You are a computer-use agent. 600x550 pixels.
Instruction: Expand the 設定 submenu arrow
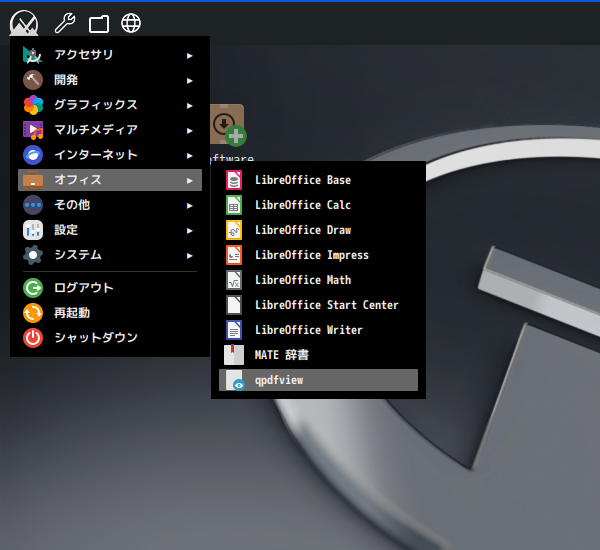tap(189, 231)
